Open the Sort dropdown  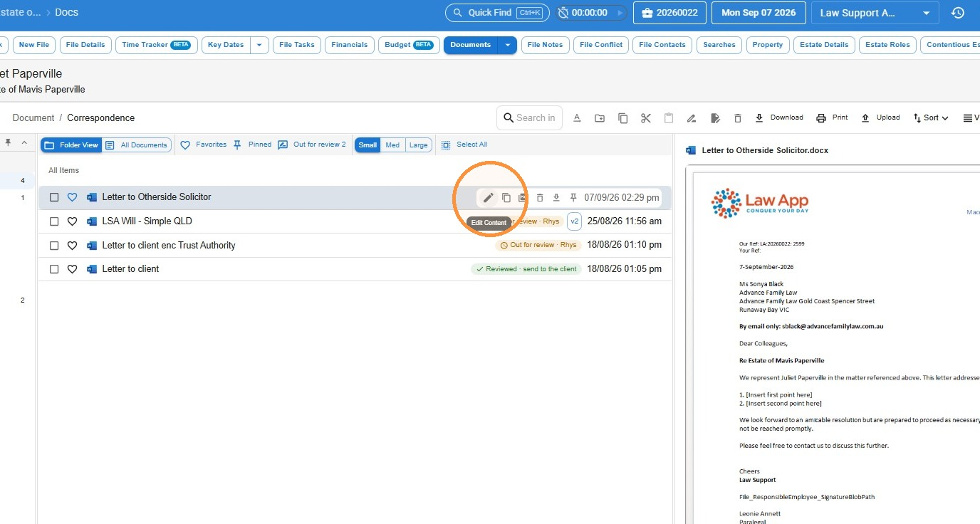coord(931,118)
